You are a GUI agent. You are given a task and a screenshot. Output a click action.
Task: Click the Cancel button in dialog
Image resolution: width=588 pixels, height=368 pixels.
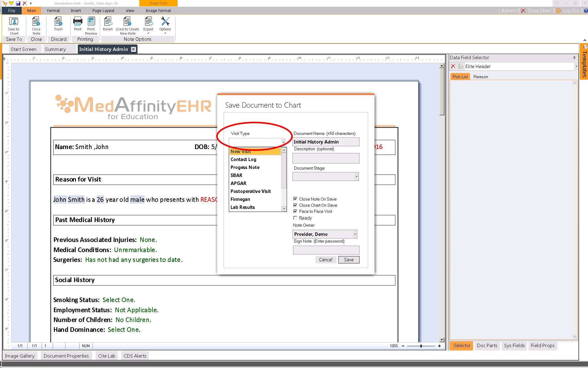[x=326, y=260]
